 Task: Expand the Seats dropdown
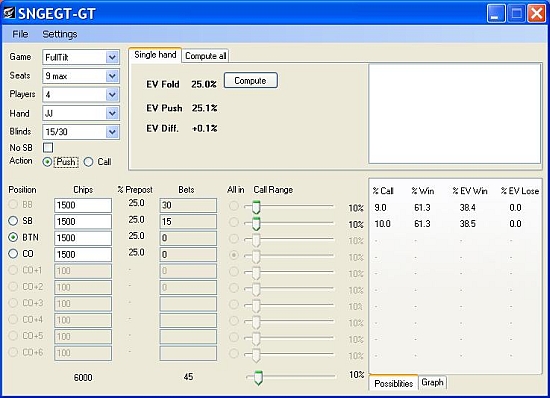pos(112,76)
